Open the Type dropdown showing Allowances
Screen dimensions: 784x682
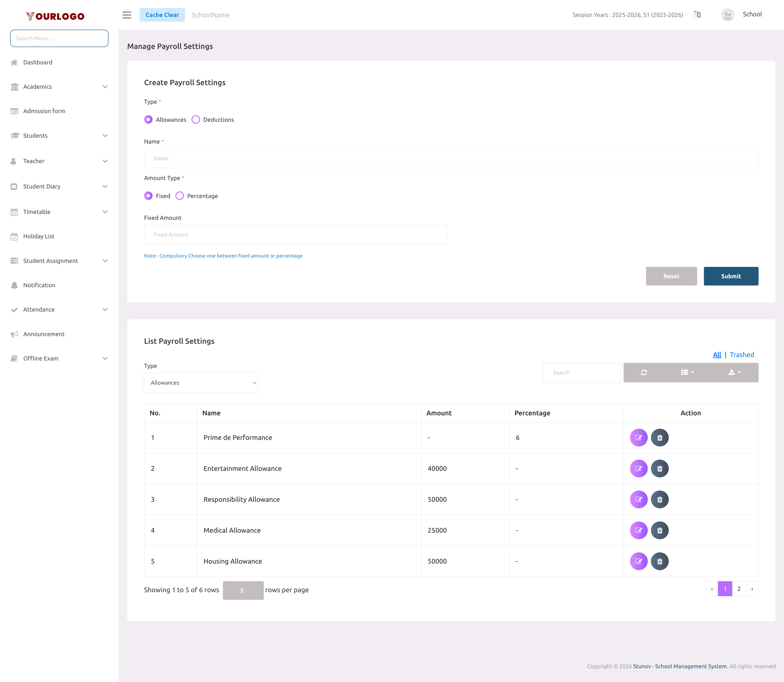click(201, 383)
